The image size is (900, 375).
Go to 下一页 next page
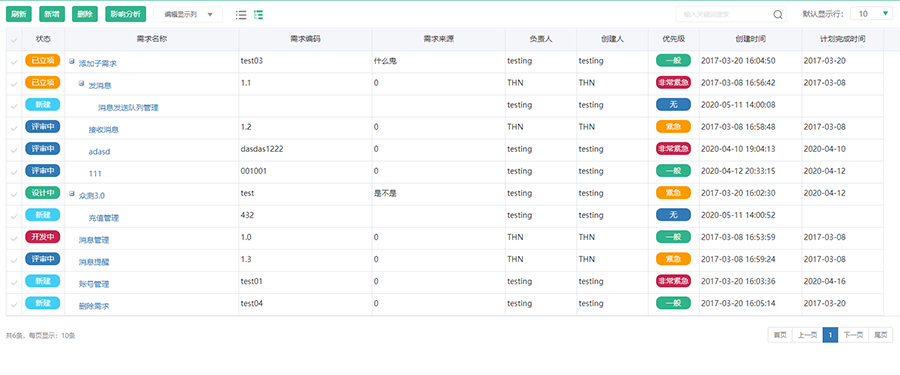[853, 335]
